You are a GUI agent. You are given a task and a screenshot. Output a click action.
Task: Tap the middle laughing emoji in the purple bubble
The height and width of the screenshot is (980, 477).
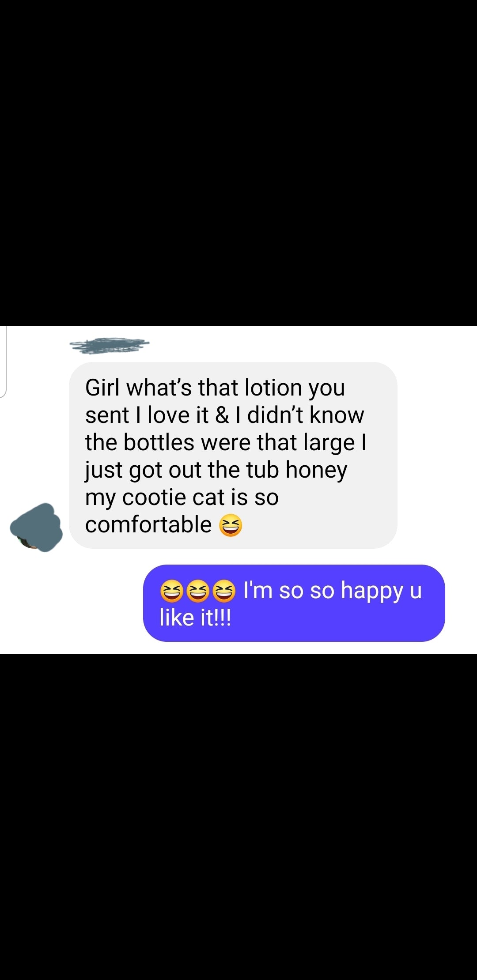click(198, 591)
